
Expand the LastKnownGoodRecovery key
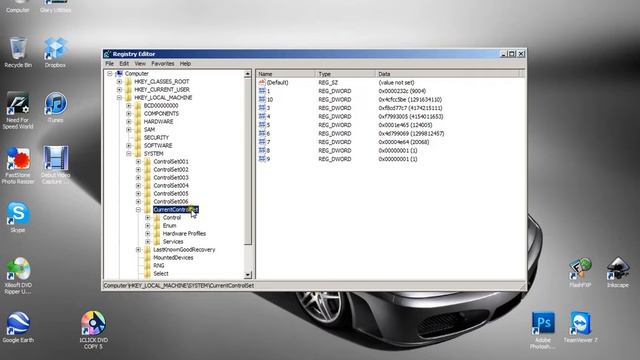coord(138,250)
